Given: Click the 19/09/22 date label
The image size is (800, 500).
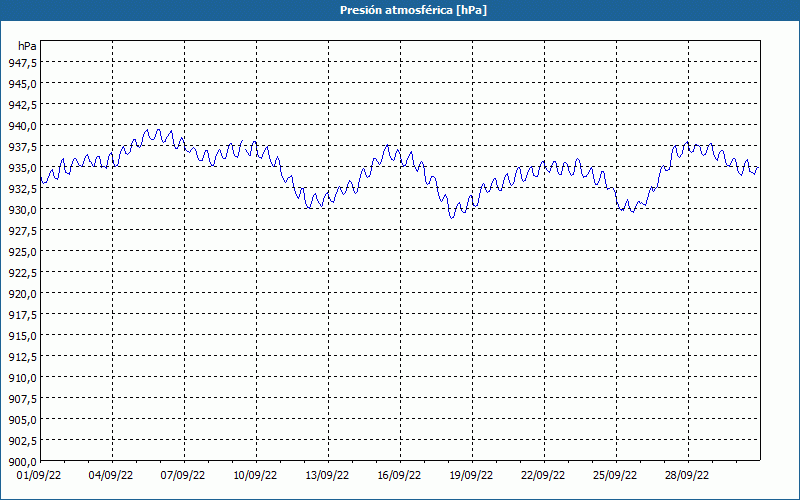Looking at the screenshot, I should (471, 476).
